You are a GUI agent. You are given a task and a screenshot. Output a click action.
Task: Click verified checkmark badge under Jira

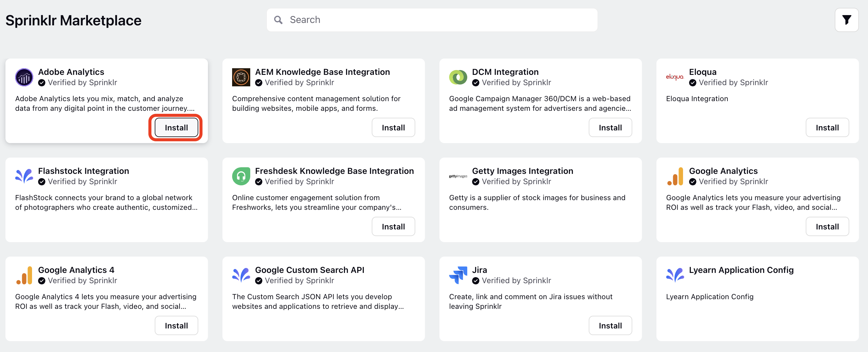point(476,281)
